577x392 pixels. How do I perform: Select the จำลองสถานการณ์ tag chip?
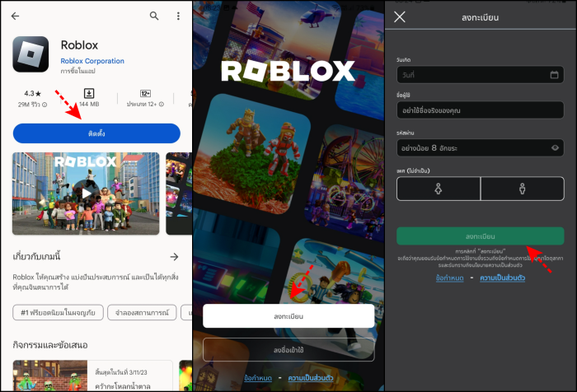(142, 313)
